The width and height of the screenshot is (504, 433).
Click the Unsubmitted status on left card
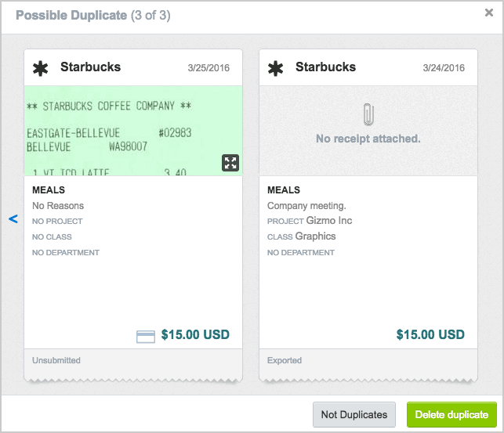56,360
